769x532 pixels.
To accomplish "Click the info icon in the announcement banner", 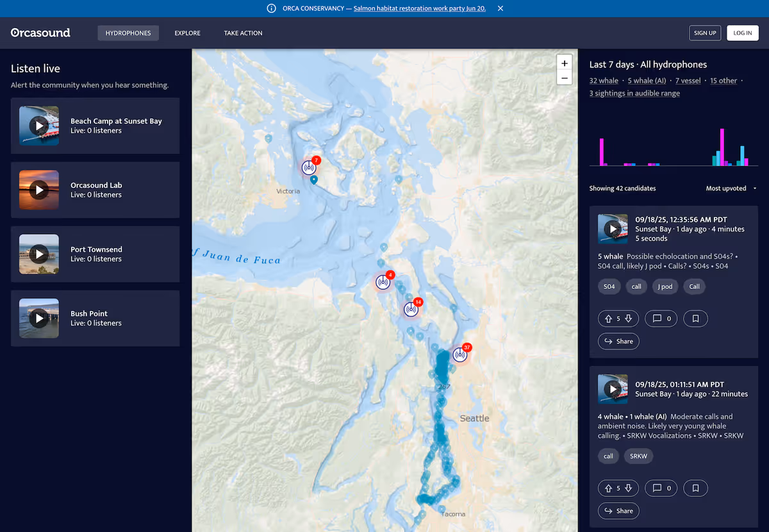I will 271,8.
